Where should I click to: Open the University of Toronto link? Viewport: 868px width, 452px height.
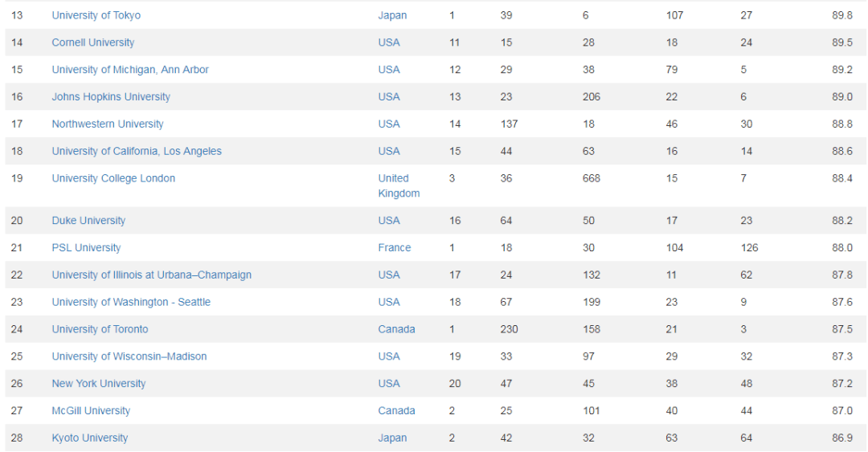100,329
